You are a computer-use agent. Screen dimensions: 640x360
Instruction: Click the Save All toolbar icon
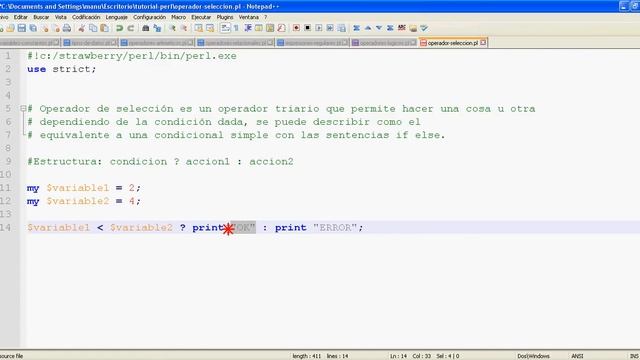pos(33,28)
